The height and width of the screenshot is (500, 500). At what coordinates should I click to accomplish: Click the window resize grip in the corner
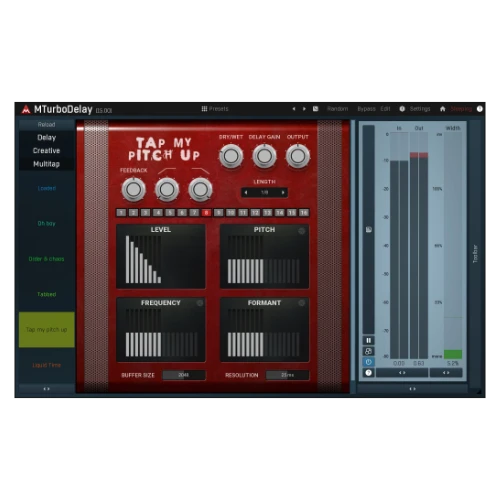click(x=479, y=392)
